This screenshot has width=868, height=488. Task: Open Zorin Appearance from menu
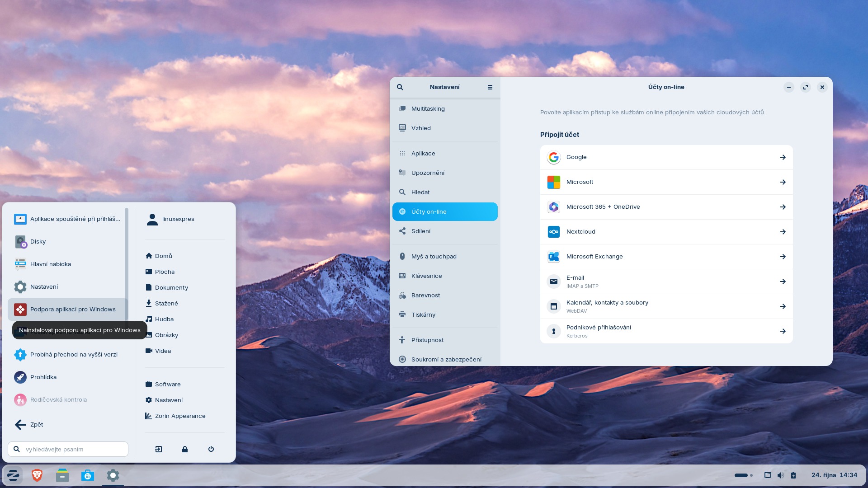point(179,416)
